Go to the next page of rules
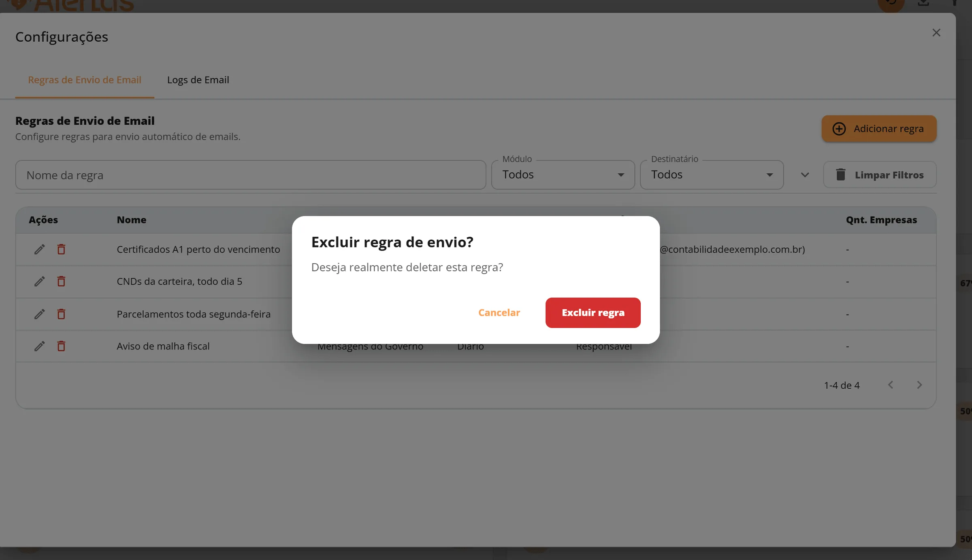The width and height of the screenshot is (972, 560). click(919, 385)
